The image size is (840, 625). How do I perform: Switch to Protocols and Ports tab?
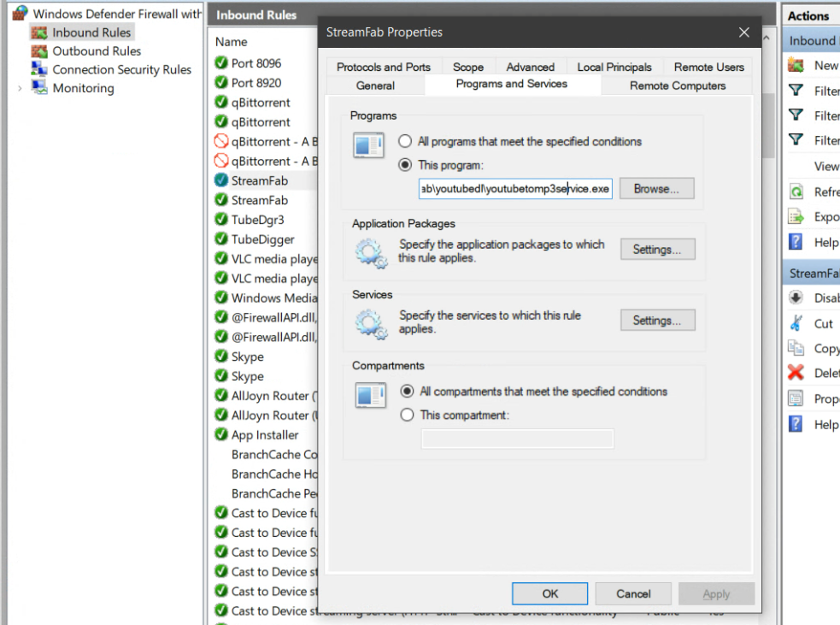click(384, 67)
